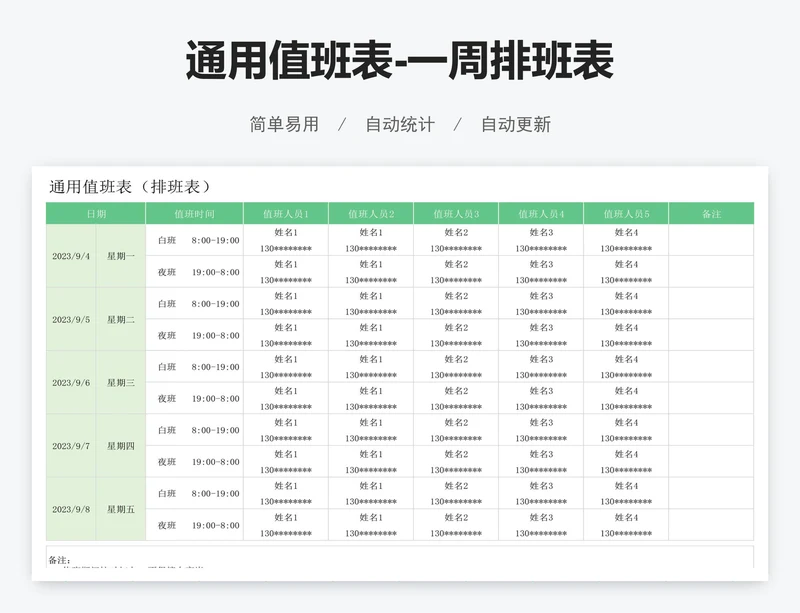The image size is (800, 613).
Task: Click 姓名1 under 值班人员1, 星期一 白班
Action: [x=286, y=233]
